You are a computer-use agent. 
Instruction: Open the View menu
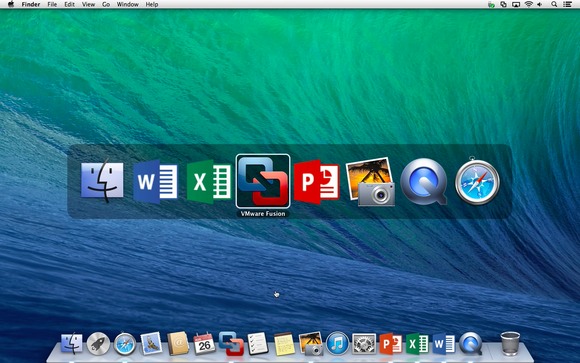pyautogui.click(x=88, y=4)
